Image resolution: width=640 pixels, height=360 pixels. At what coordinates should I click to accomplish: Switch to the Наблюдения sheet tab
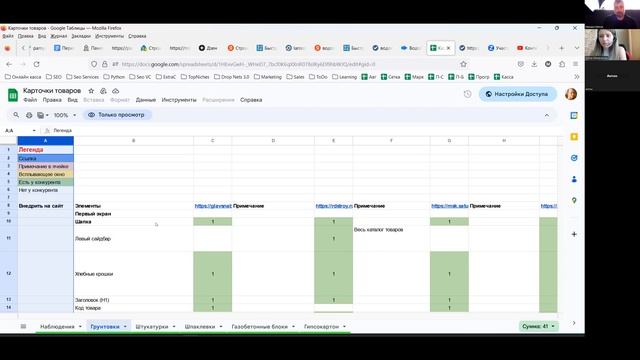(57, 327)
